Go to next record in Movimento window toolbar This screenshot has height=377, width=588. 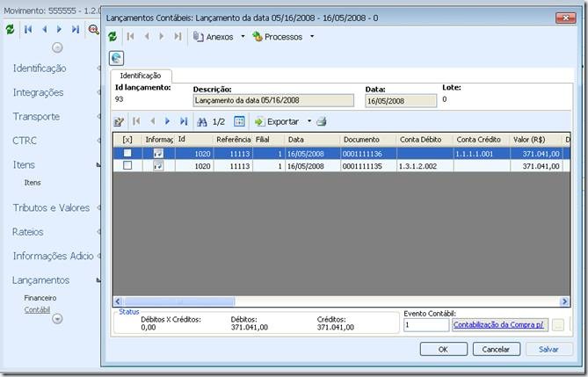(59, 29)
